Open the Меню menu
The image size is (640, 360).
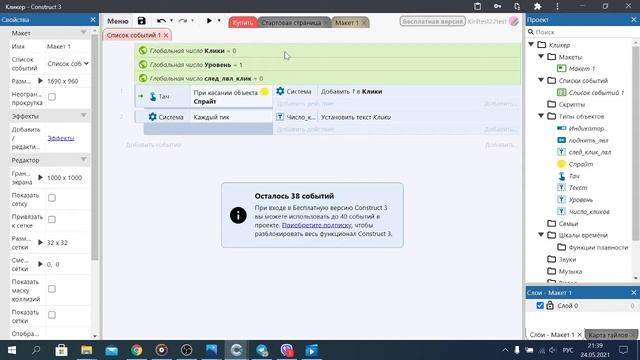click(x=118, y=21)
